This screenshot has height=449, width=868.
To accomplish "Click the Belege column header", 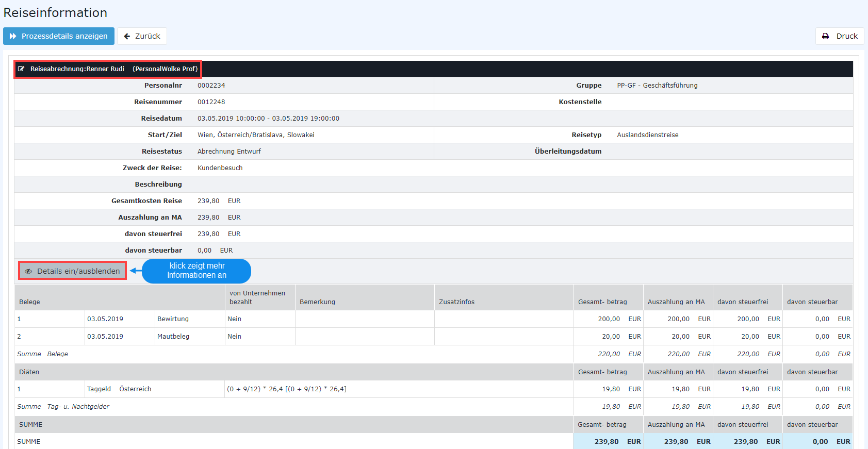I will coord(29,302).
